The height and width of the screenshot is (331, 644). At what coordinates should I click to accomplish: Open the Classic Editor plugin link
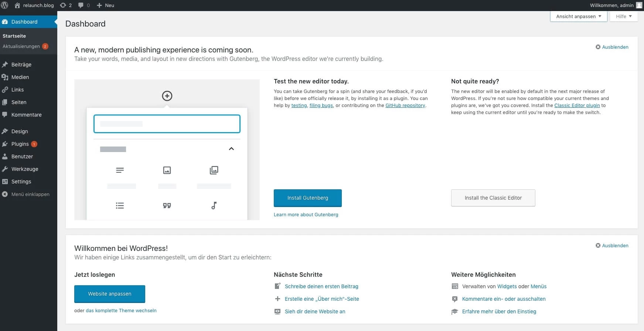(x=577, y=105)
